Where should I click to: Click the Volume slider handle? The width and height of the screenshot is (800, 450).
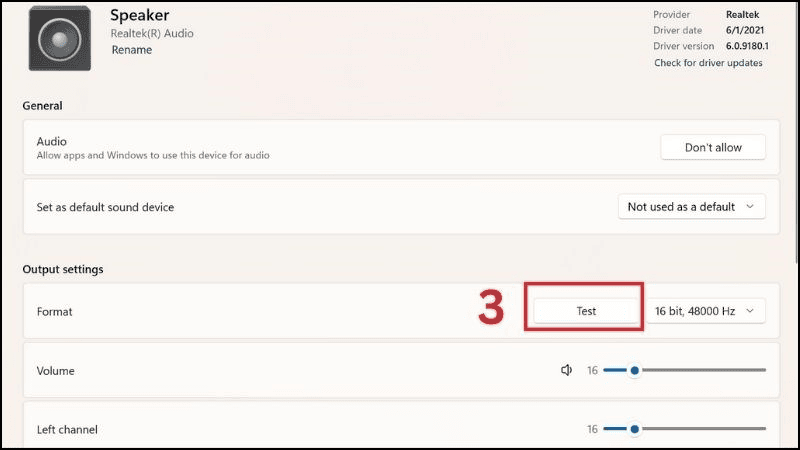634,370
